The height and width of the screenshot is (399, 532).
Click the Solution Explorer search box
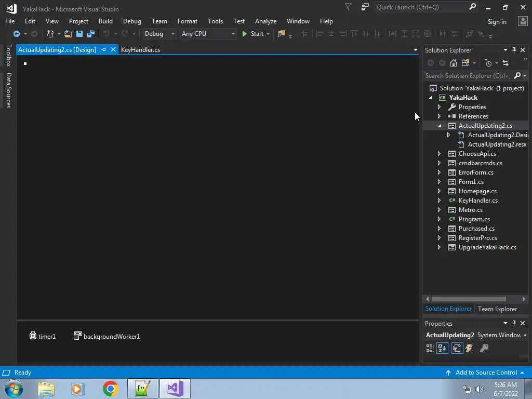click(x=468, y=76)
